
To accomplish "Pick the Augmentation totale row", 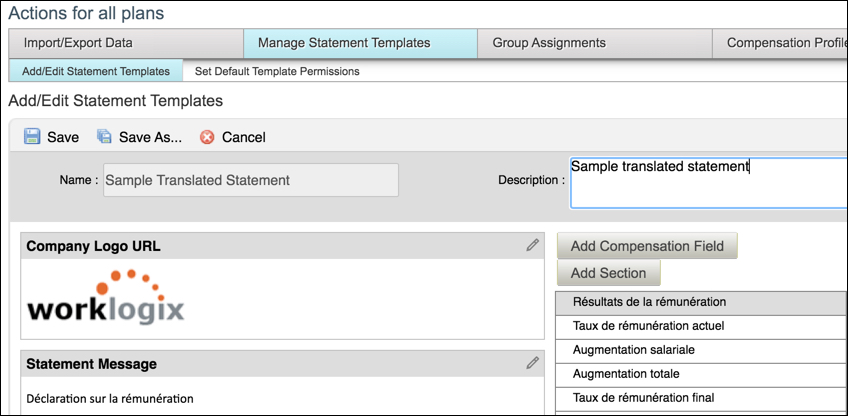I will pos(700,374).
